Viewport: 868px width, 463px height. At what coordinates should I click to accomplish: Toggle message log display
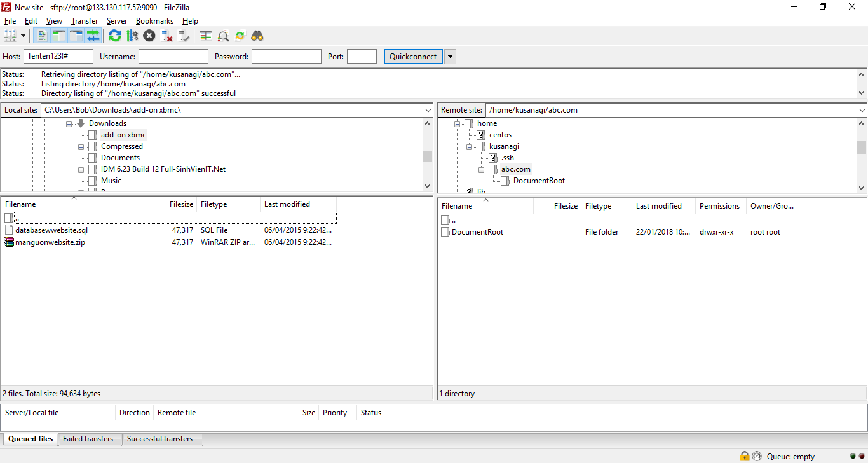pyautogui.click(x=42, y=36)
